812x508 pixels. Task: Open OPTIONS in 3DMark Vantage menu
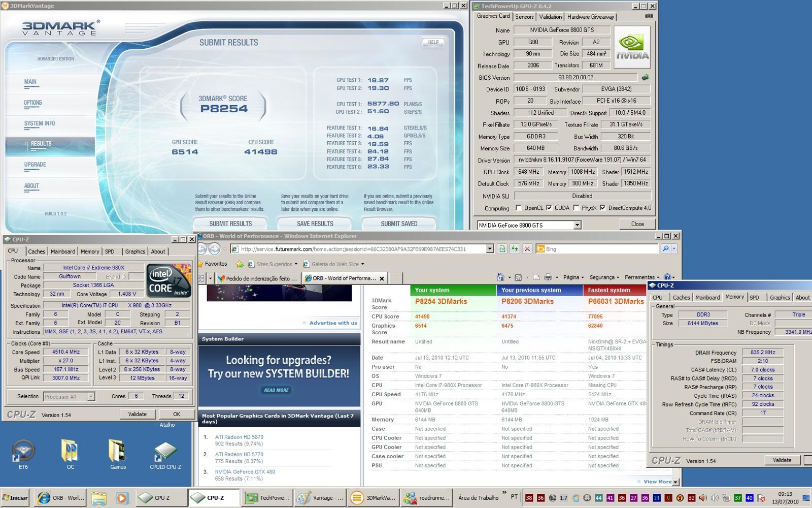pos(33,103)
